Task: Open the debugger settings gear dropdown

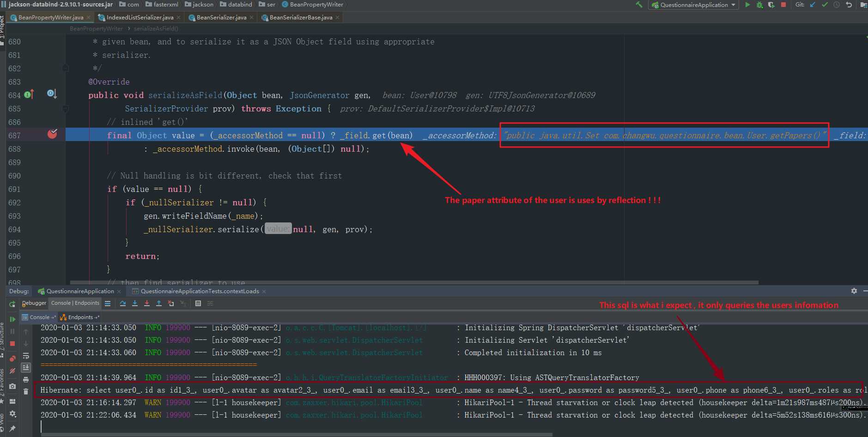Action: point(12,414)
